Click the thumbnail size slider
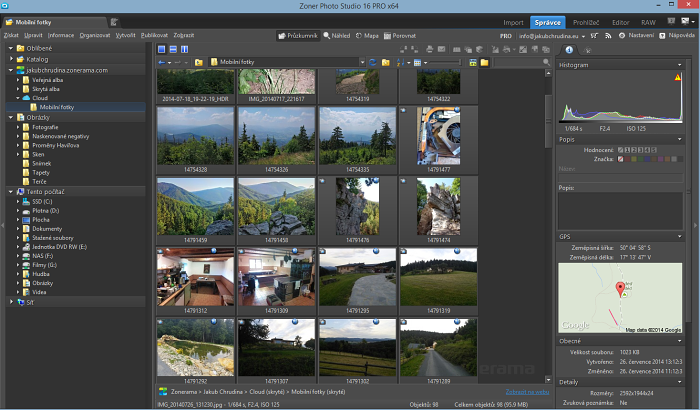This screenshot has width=700, height=410. point(445,63)
